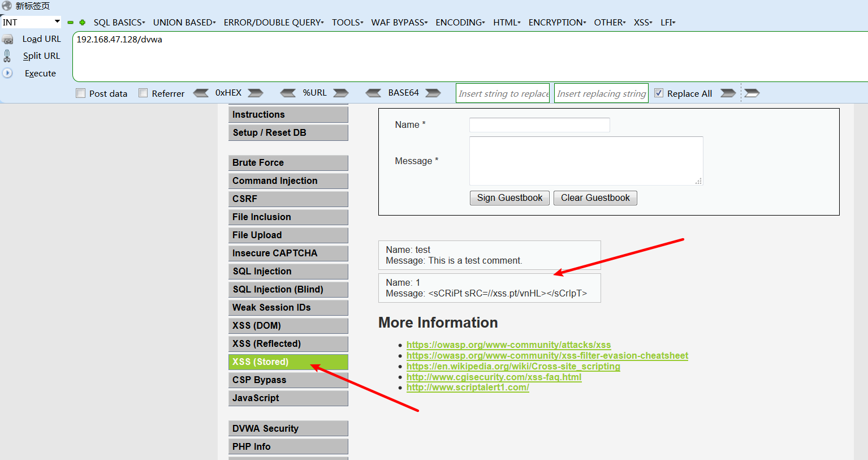Screen dimensions: 868x460
Task: Open the XSS (Reflected) page
Action: click(x=288, y=343)
